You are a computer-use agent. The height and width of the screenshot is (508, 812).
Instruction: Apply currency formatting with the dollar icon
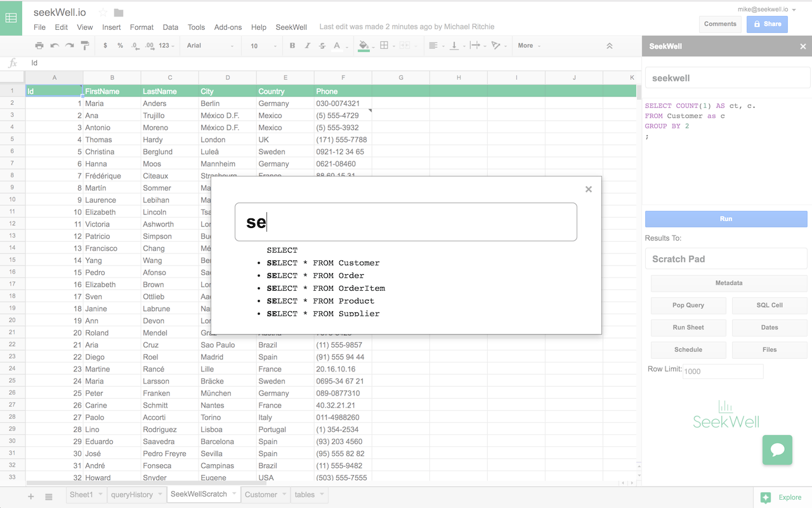click(x=105, y=46)
